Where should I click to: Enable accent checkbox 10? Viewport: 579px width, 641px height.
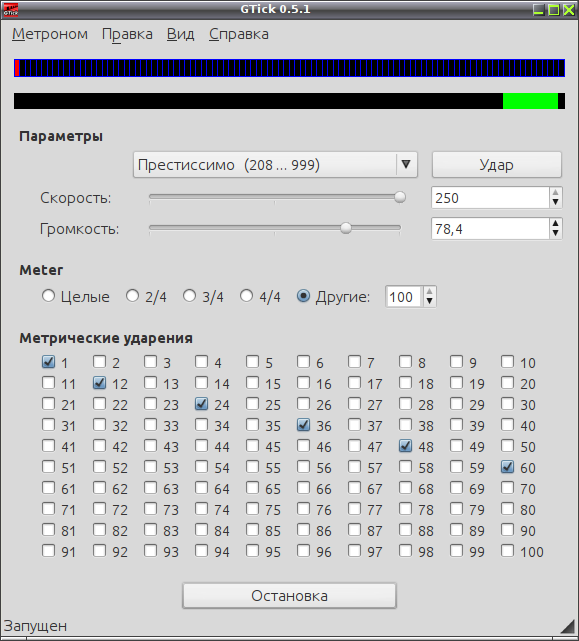point(507,362)
